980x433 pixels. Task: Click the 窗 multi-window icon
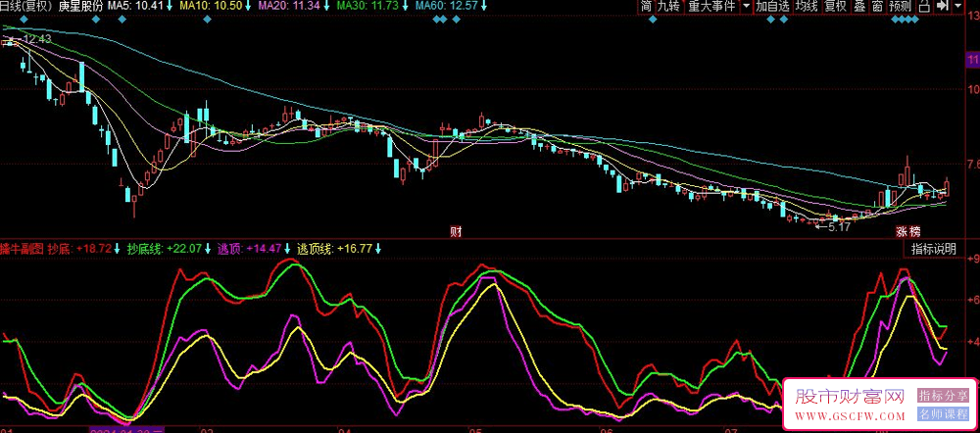pyautogui.click(x=877, y=6)
